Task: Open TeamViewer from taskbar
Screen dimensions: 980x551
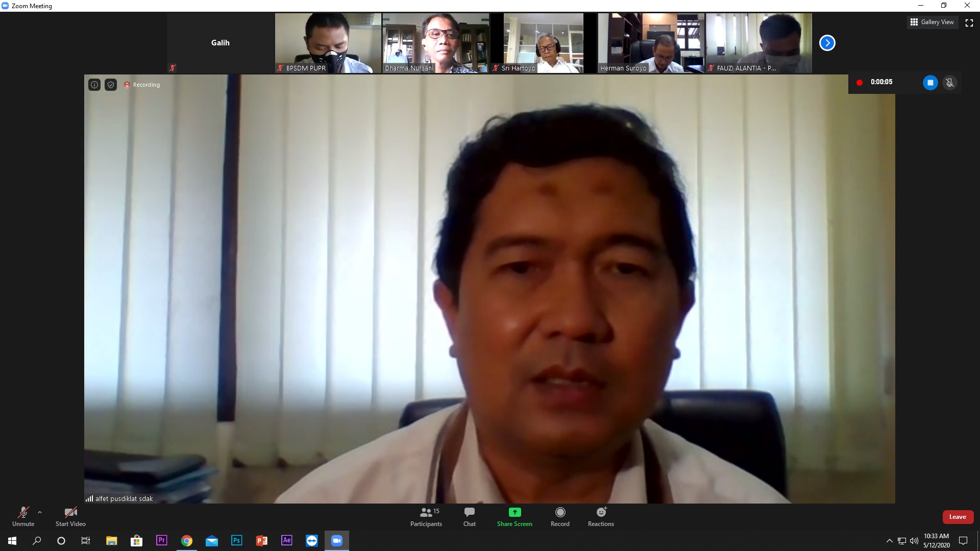Action: tap(311, 540)
